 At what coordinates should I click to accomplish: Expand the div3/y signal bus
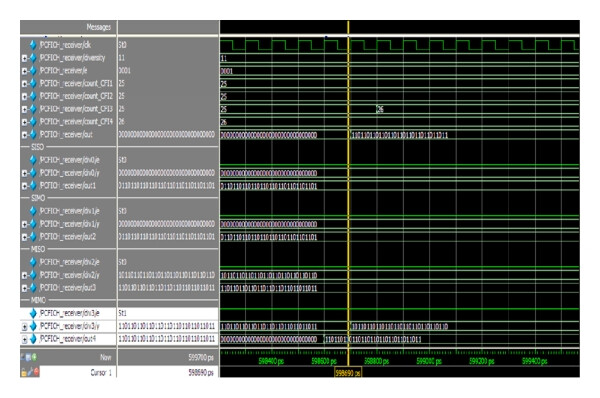(24, 327)
